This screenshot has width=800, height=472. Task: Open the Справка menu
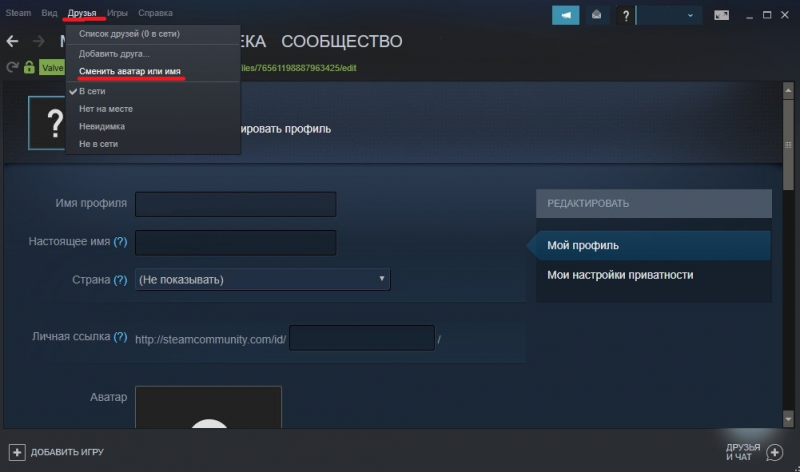pos(155,13)
